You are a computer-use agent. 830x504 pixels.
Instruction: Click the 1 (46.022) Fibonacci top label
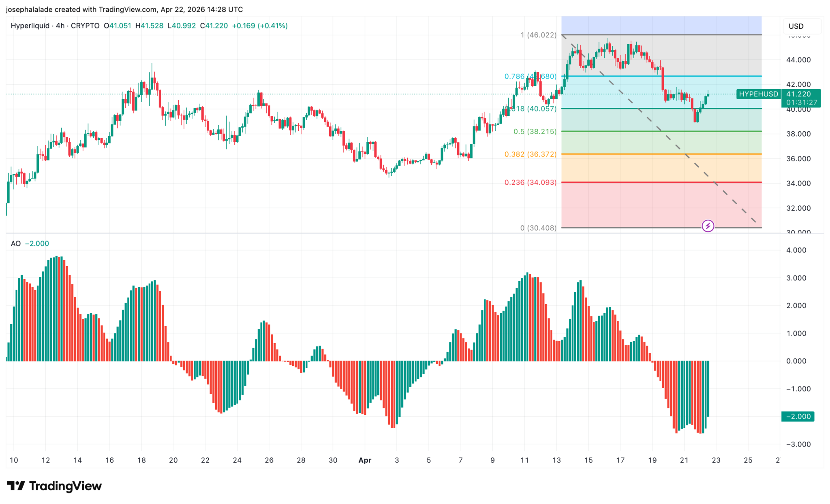[538, 35]
